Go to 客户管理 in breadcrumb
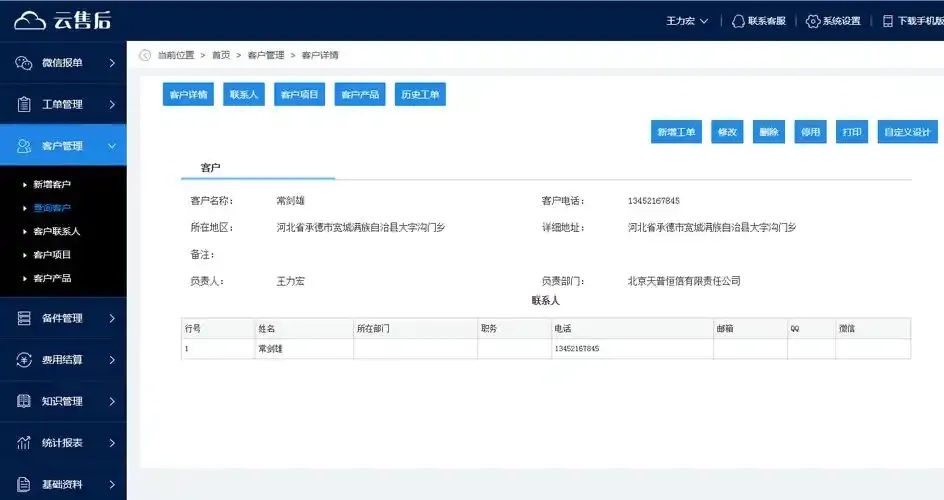This screenshot has height=500, width=944. pyautogui.click(x=266, y=55)
